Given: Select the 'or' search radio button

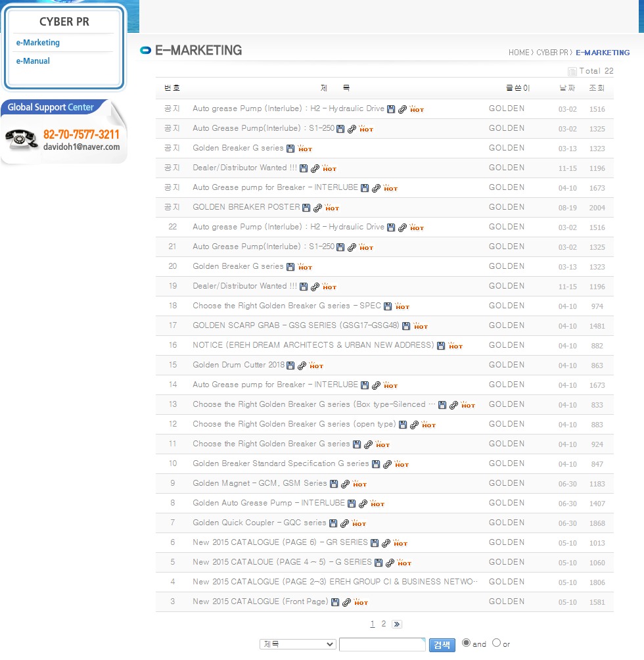Looking at the screenshot, I should (496, 643).
